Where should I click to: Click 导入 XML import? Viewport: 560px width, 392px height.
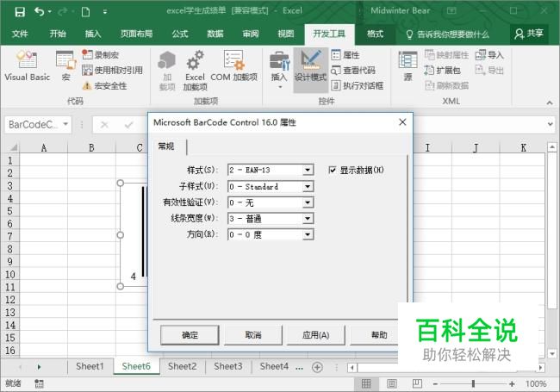coord(489,54)
